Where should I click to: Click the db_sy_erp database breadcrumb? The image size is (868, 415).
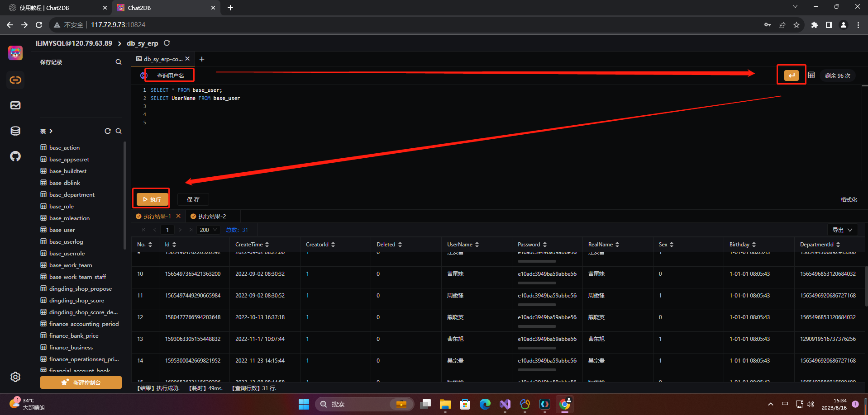point(142,43)
